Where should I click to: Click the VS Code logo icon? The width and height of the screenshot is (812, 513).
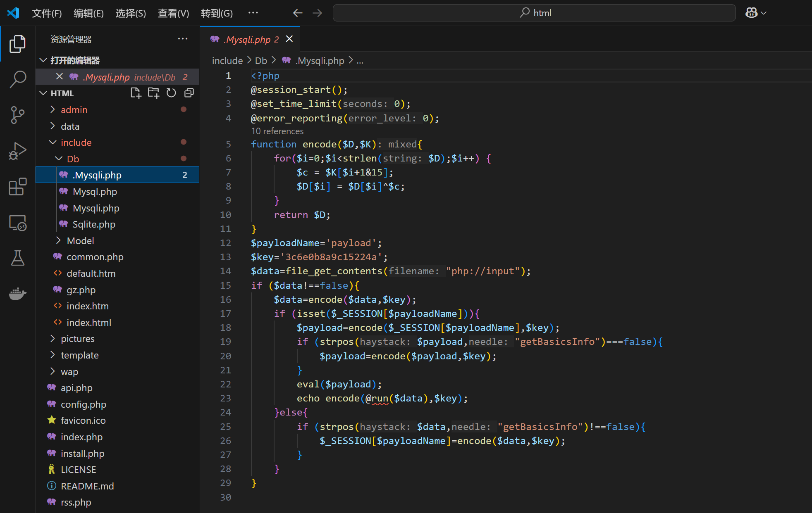13,13
